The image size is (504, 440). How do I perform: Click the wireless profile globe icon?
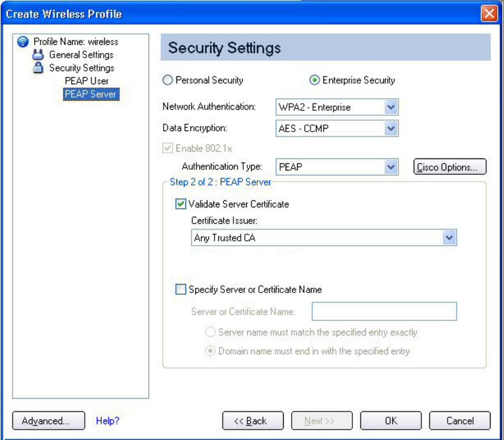pyautogui.click(x=22, y=42)
